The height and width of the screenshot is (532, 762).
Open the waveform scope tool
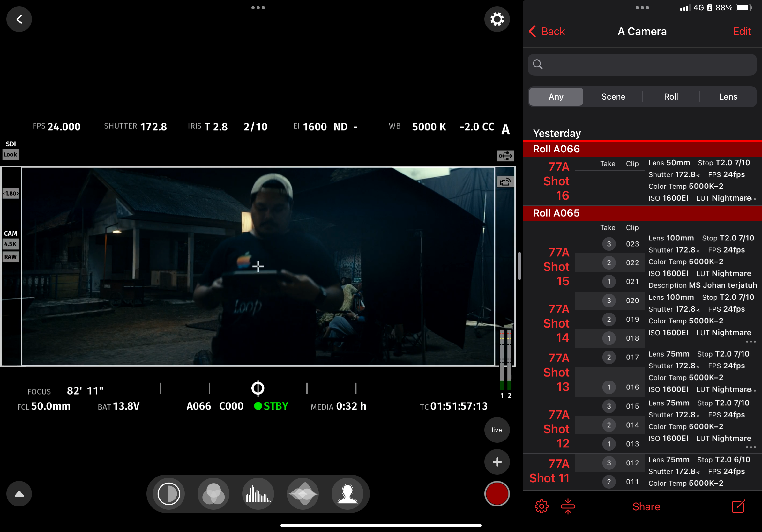(303, 493)
